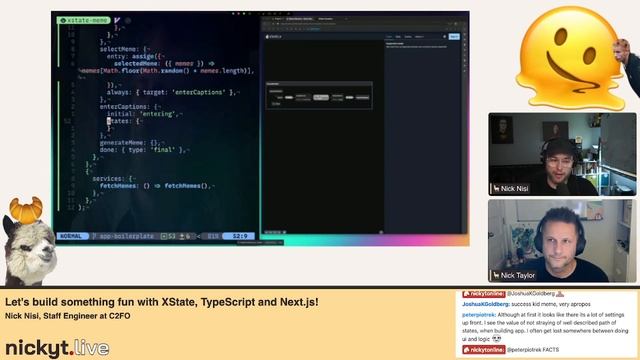Click the "done: { type: 'final' }" line
640x360 pixels.
click(144, 150)
